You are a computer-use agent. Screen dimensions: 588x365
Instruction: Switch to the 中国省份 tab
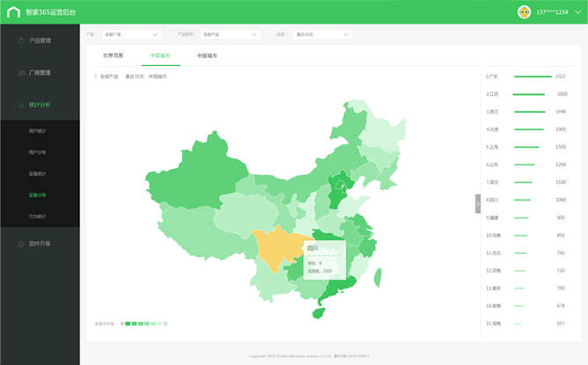tap(160, 55)
